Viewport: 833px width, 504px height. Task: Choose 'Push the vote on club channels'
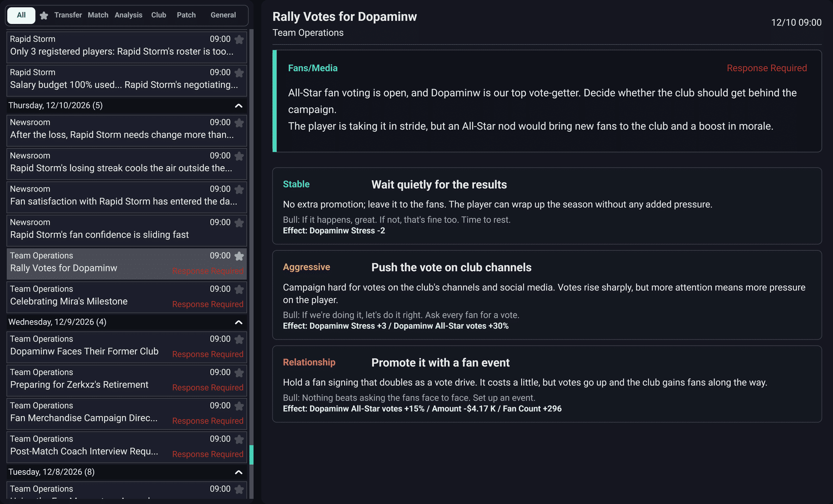tap(547, 295)
